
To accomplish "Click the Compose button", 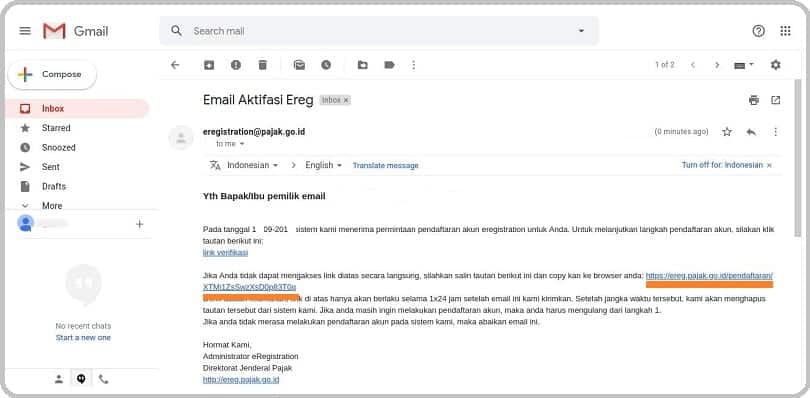I will [x=52, y=74].
